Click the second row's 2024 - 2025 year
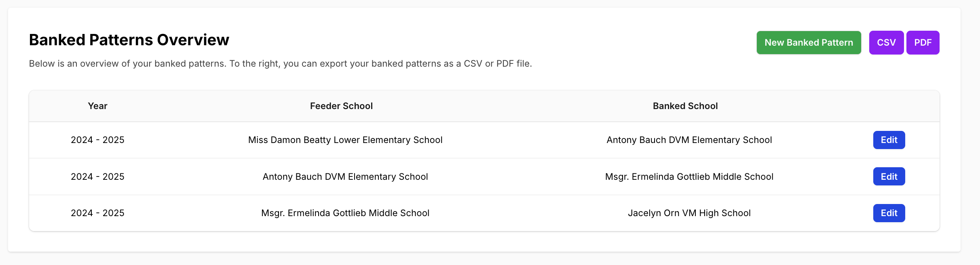980x265 pixels. 97,177
